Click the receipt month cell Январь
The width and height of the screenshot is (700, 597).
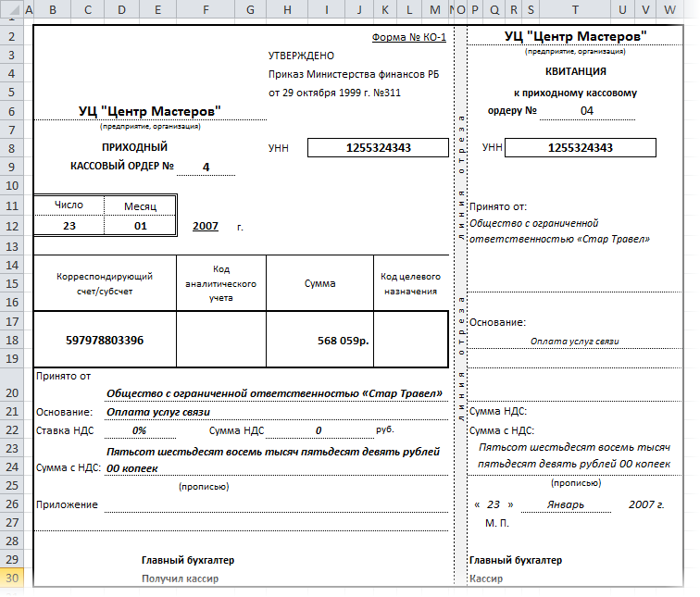(566, 504)
